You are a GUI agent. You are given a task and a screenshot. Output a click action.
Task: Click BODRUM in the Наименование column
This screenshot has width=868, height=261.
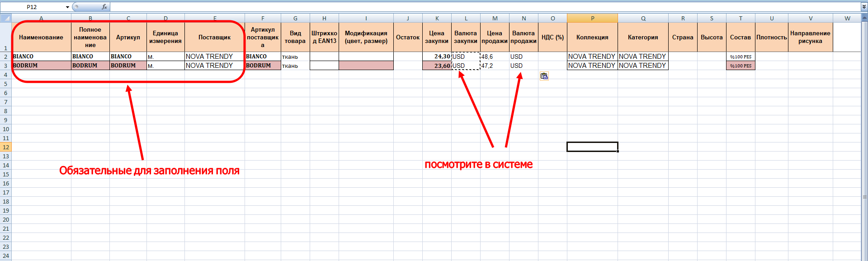tap(41, 66)
